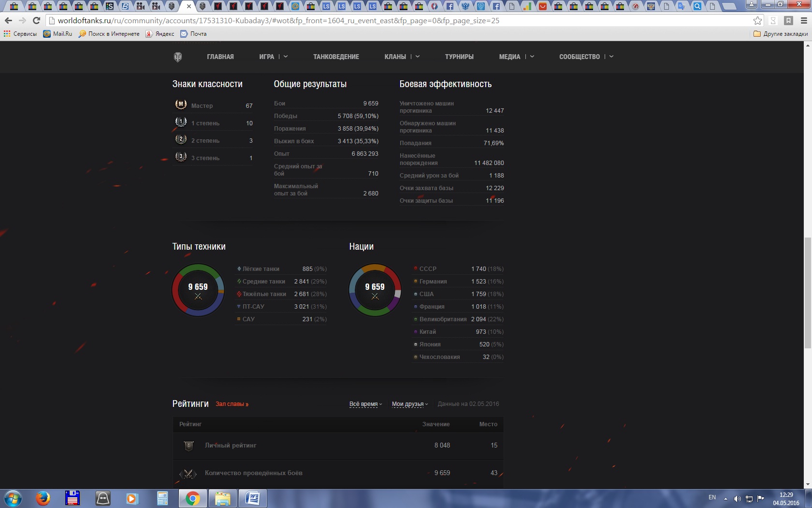
Task: Open Windows Explorer from the taskbar
Action: [x=222, y=498]
